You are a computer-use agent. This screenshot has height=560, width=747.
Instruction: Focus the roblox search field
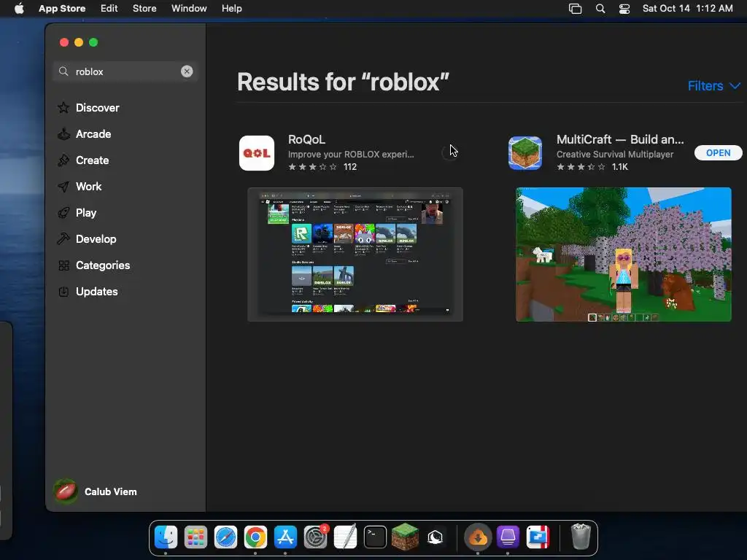pyautogui.click(x=125, y=71)
